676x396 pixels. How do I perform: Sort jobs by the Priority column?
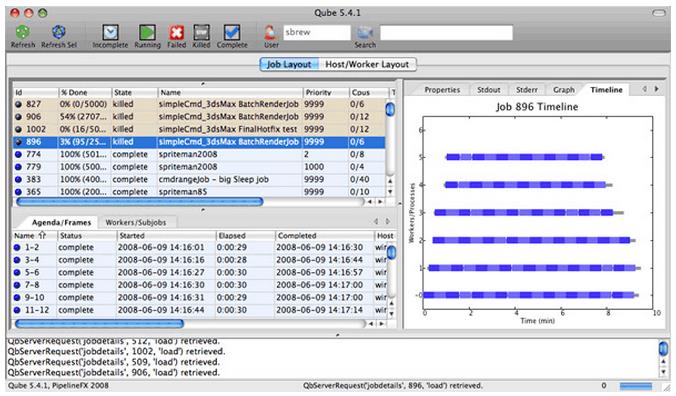(x=326, y=92)
